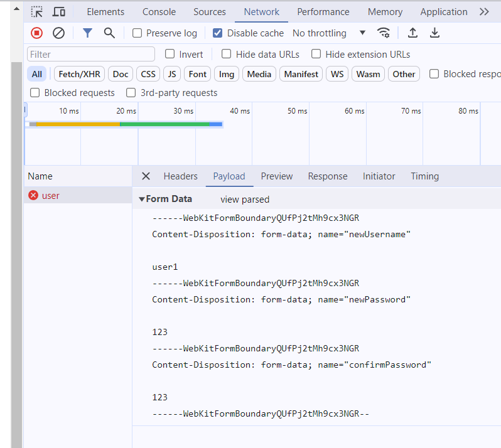Enable the Preserve log checkbox
Viewport: 501px width, 448px height.
tap(137, 33)
